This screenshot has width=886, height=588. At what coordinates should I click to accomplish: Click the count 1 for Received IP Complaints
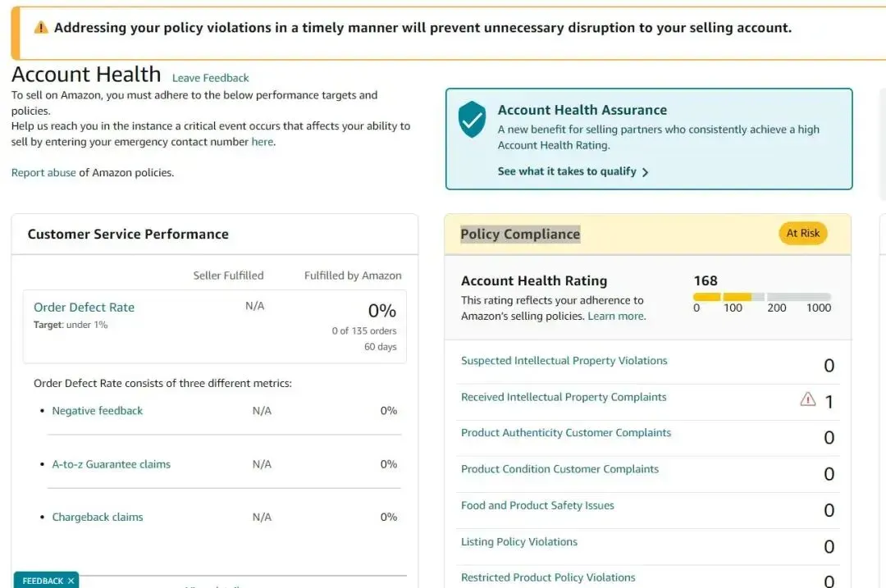coord(829,402)
